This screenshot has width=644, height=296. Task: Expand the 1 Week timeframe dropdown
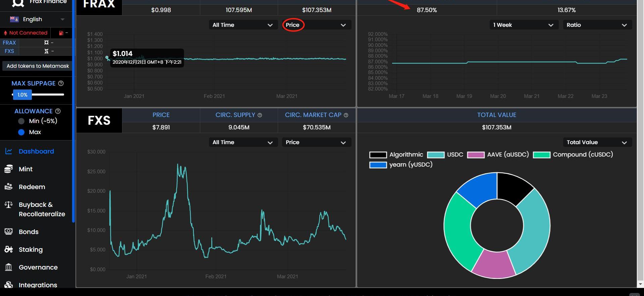[523, 25]
